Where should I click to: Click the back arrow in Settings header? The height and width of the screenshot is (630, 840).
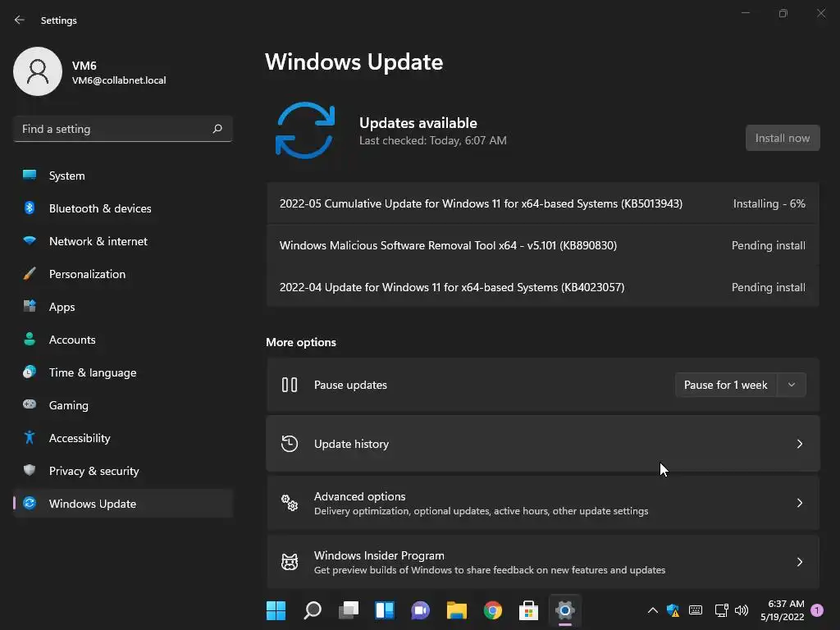point(20,20)
